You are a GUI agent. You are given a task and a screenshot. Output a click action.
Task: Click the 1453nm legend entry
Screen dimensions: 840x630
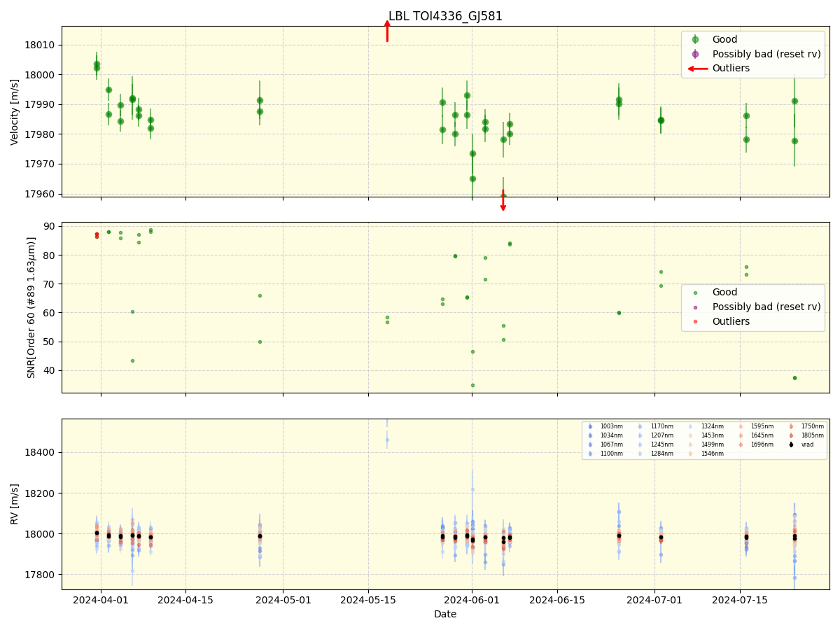pos(706,435)
